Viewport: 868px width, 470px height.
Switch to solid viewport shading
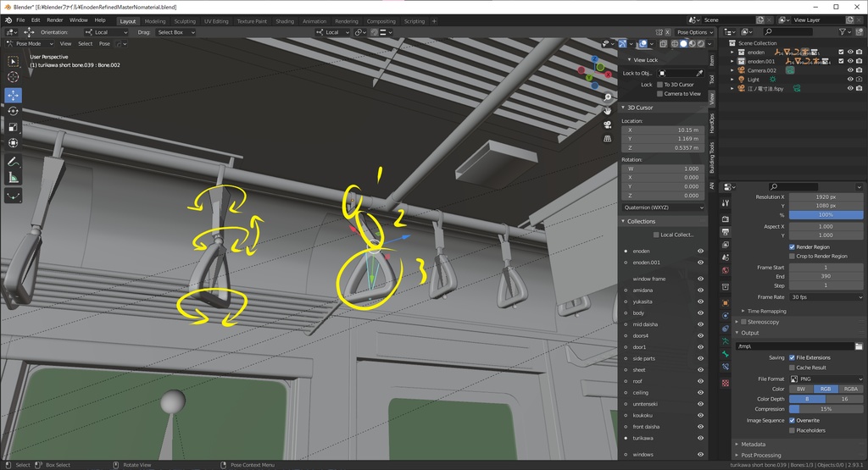[684, 44]
